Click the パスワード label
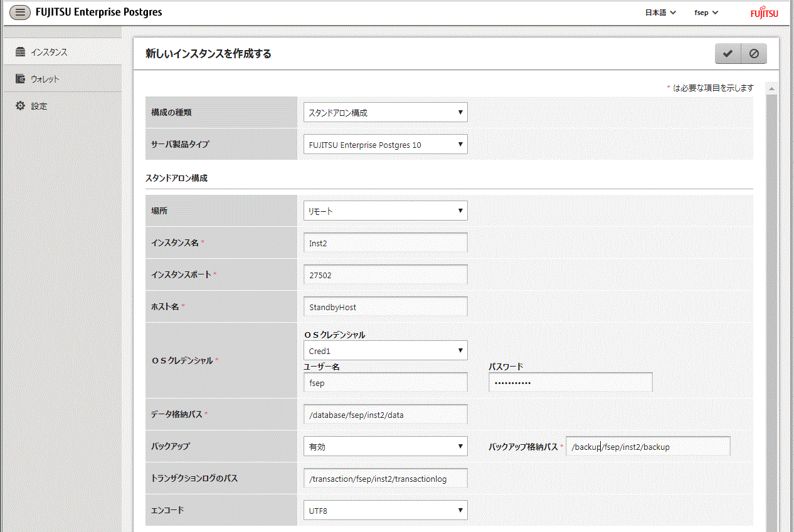The width and height of the screenshot is (794, 532). pos(506,367)
